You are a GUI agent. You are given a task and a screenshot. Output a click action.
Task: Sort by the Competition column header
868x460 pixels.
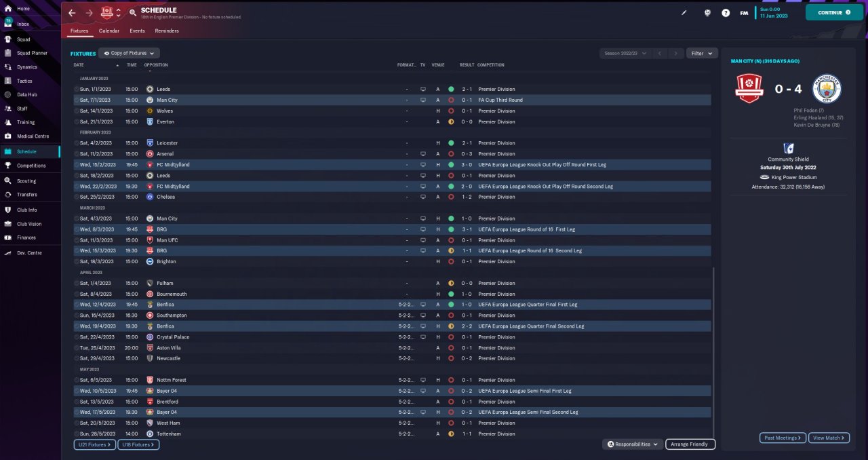tap(491, 65)
